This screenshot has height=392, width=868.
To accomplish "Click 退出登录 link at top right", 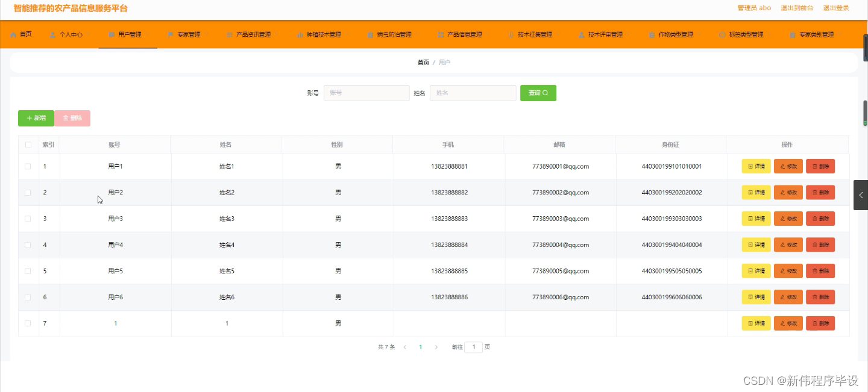I will point(836,8).
